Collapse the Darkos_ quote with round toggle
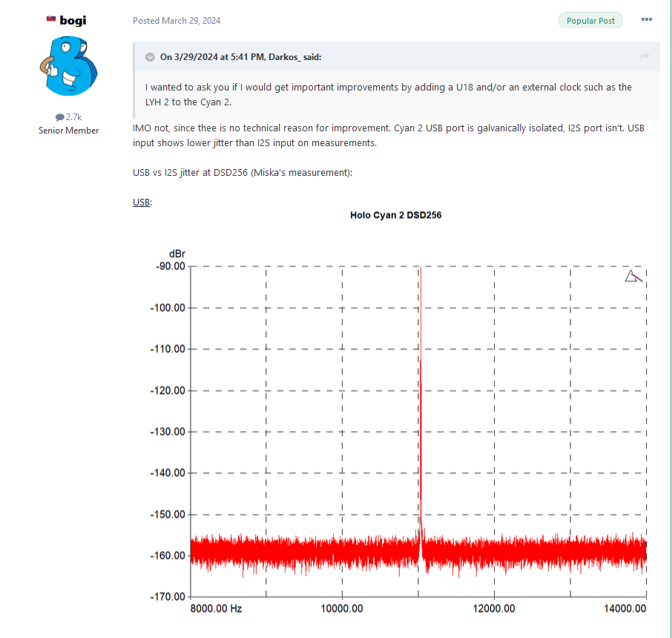The width and height of the screenshot is (672, 638). [x=150, y=57]
